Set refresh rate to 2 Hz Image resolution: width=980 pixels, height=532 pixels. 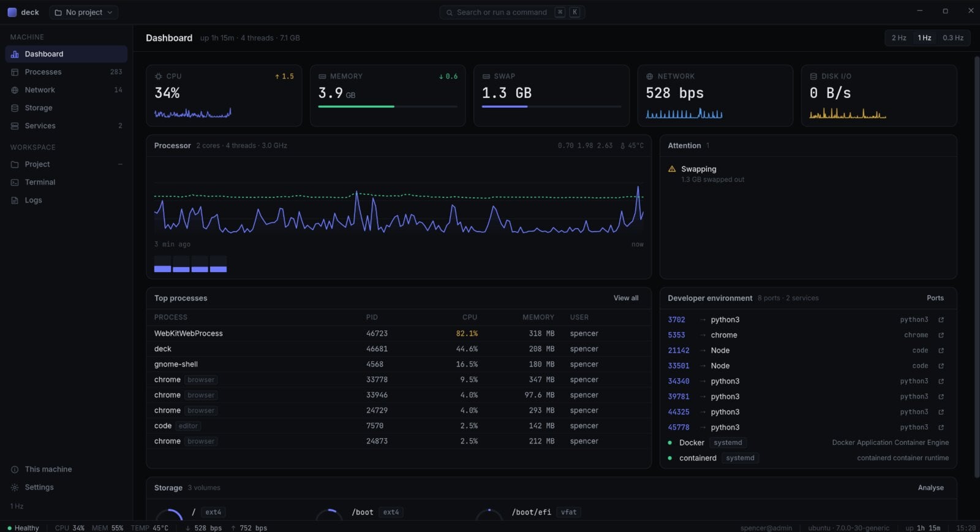pyautogui.click(x=899, y=38)
